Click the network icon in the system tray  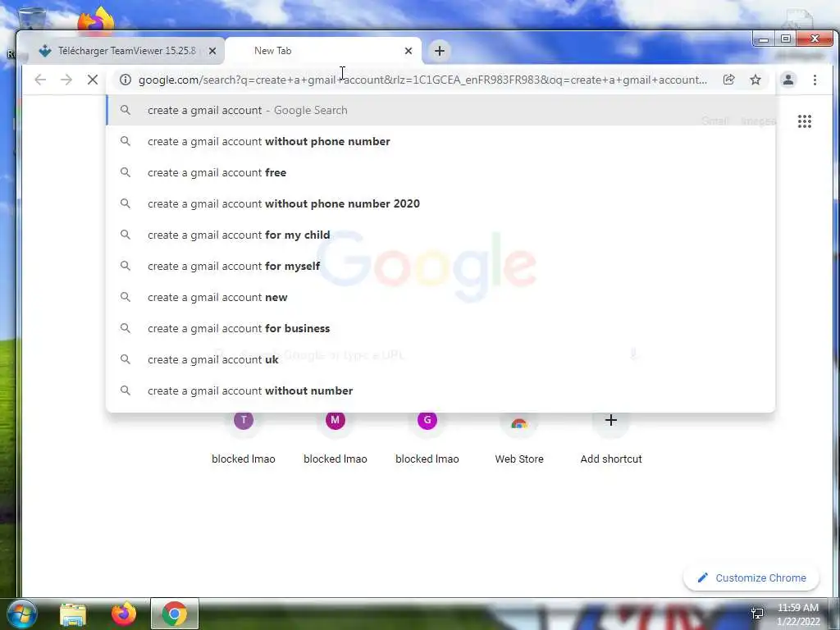coord(757,613)
